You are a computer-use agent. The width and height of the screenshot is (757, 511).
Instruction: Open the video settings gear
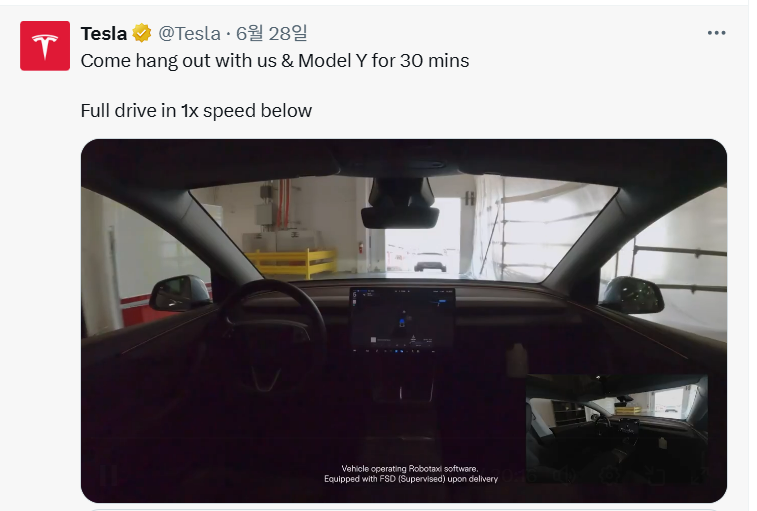pos(610,476)
